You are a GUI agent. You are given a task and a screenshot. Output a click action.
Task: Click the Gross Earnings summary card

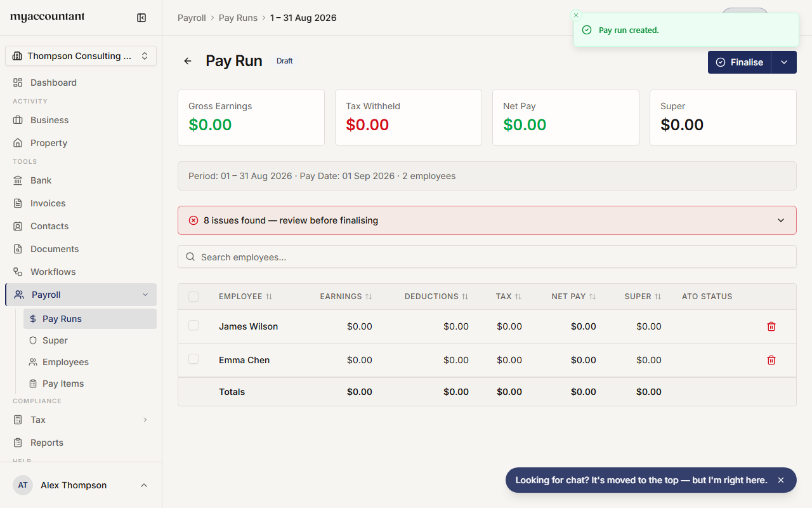point(251,117)
